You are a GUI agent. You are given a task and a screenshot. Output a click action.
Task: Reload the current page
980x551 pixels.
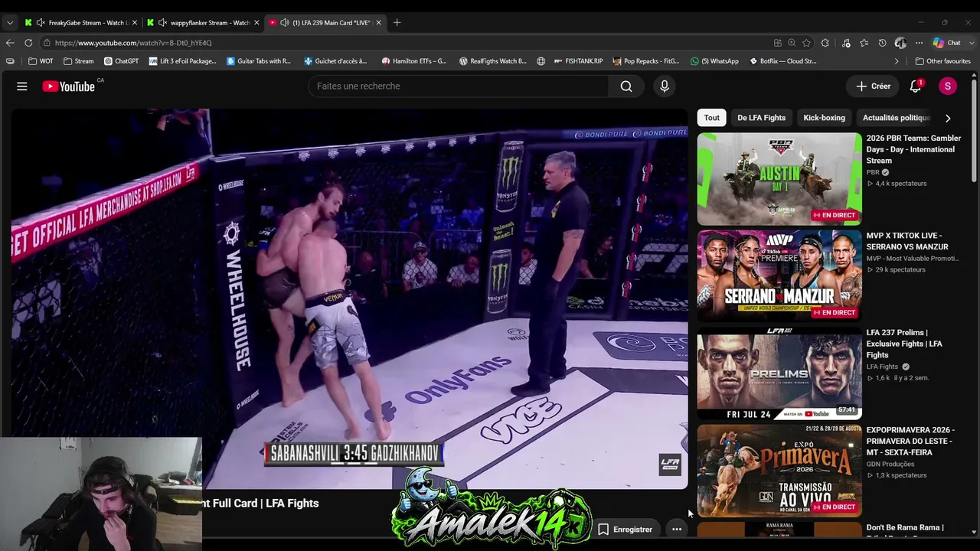tap(28, 43)
